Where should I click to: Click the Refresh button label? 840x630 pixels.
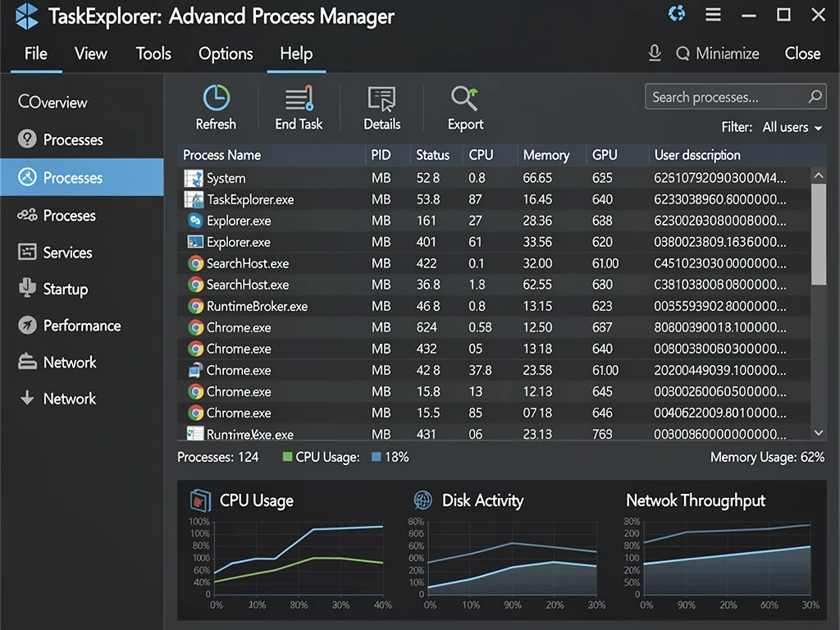(x=216, y=125)
